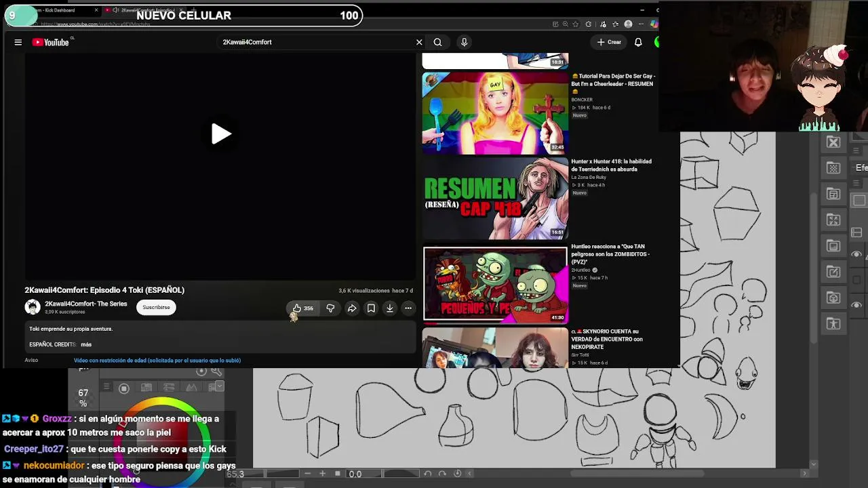Open the 2Kawaii4Comfort- The Series channel name

[x=86, y=304]
